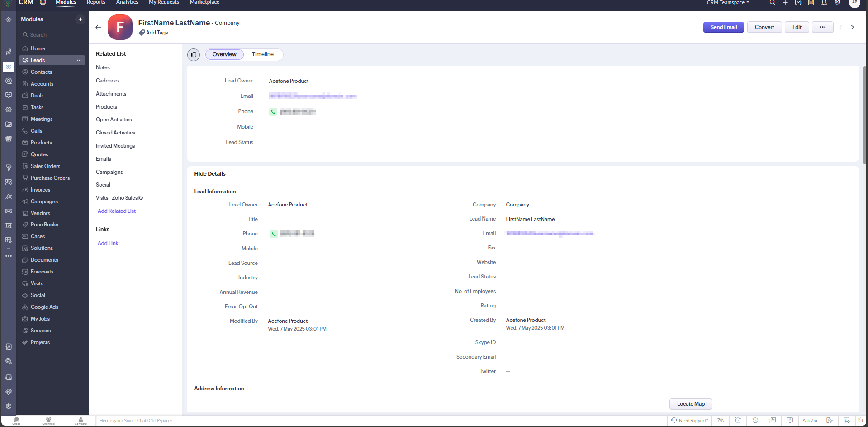The height and width of the screenshot is (427, 868).
Task: Click Add Related List link
Action: [117, 211]
